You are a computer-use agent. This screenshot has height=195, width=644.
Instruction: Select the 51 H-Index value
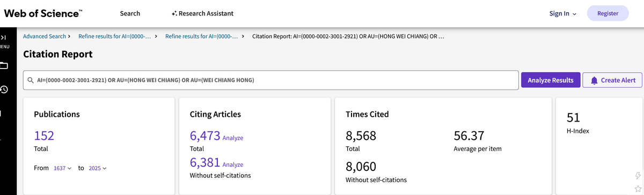pos(574,118)
